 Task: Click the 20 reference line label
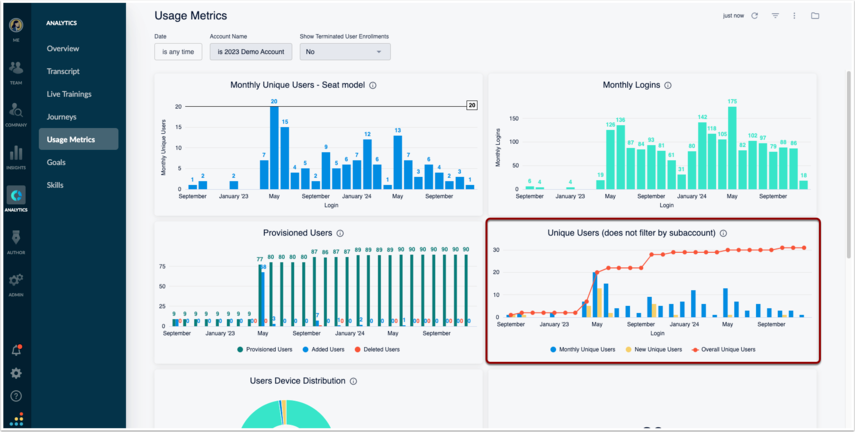click(x=472, y=105)
